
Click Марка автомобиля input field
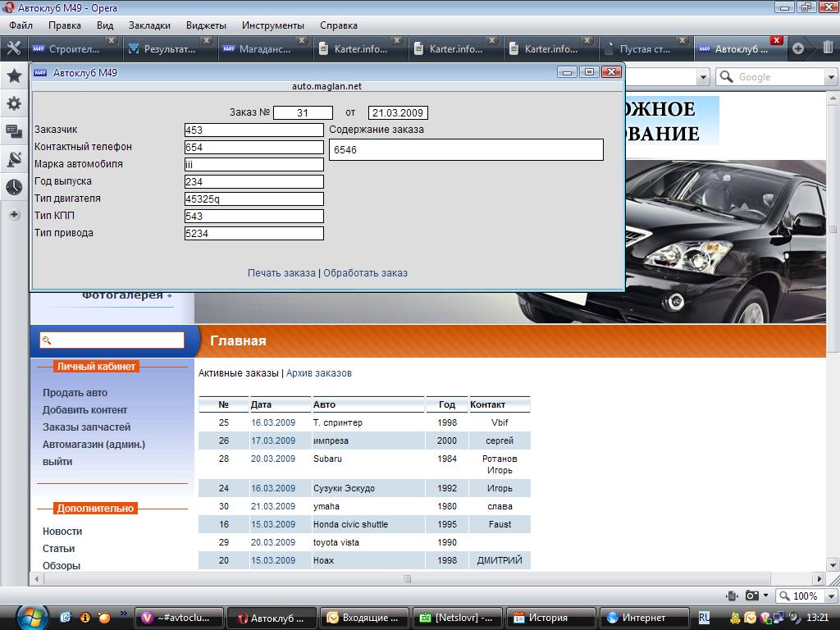(254, 164)
